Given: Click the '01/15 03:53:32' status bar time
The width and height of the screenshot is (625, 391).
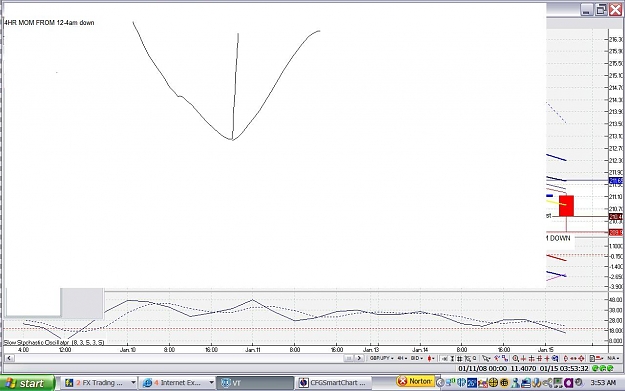Looking at the screenshot, I should pos(564,369).
